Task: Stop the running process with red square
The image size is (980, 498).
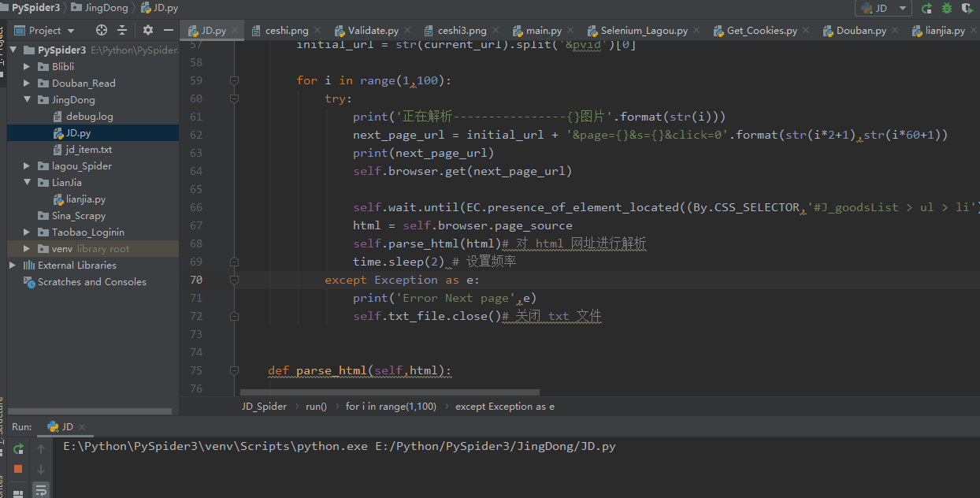Action: 17,469
